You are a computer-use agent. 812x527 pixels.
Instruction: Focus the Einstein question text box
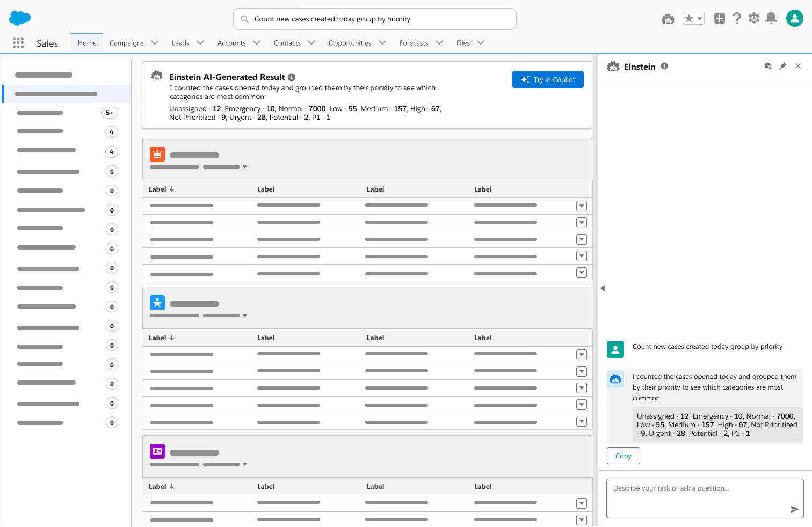point(698,497)
